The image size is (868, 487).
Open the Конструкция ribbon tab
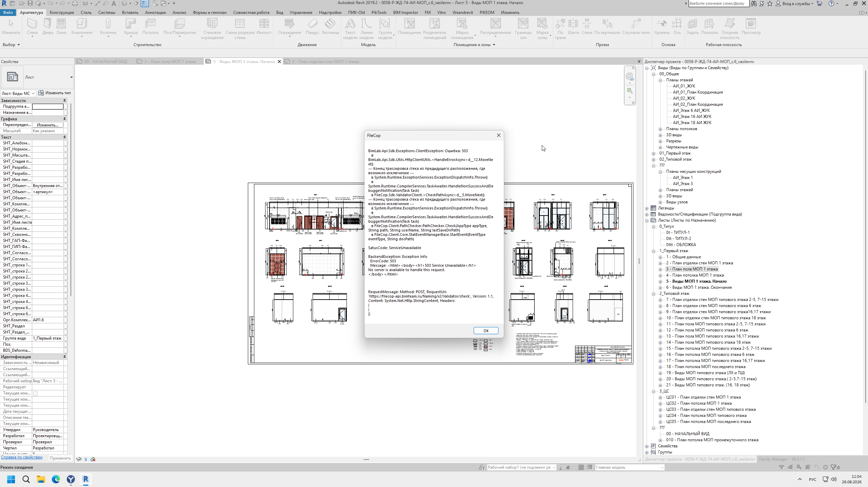(62, 13)
